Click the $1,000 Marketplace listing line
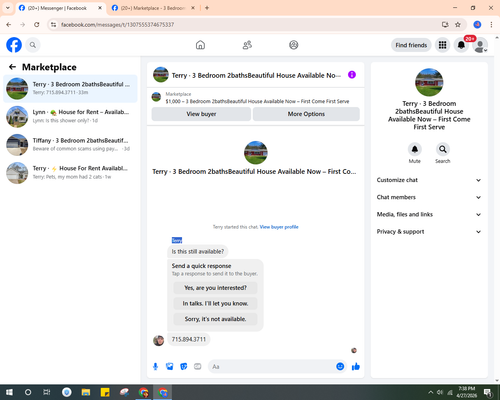500x400 pixels. tap(257, 101)
